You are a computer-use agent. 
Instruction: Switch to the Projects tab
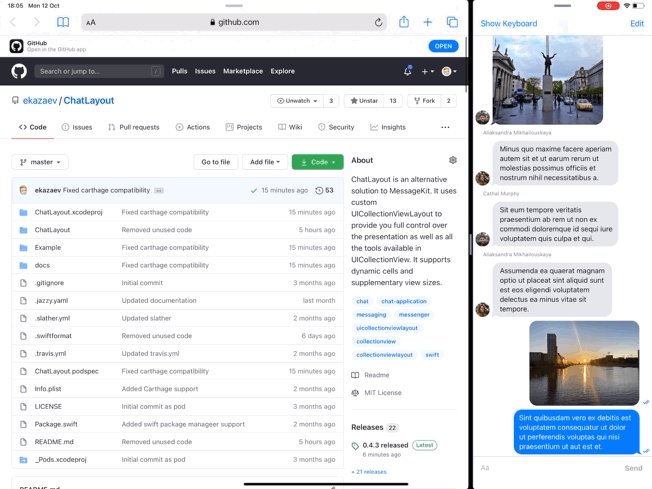pos(244,127)
